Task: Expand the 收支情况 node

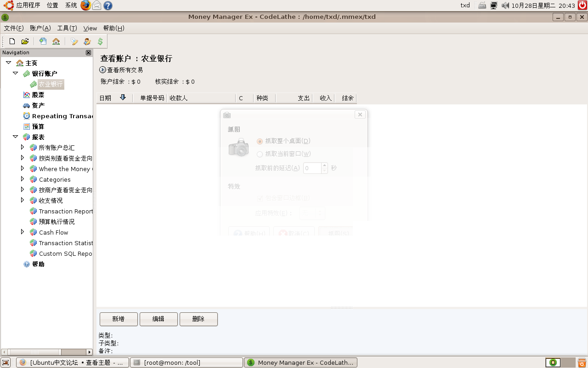Action: tap(23, 200)
